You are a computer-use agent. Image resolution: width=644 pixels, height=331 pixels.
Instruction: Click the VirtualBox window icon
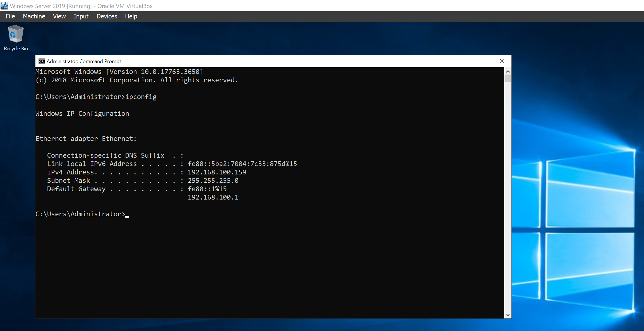[4, 5]
